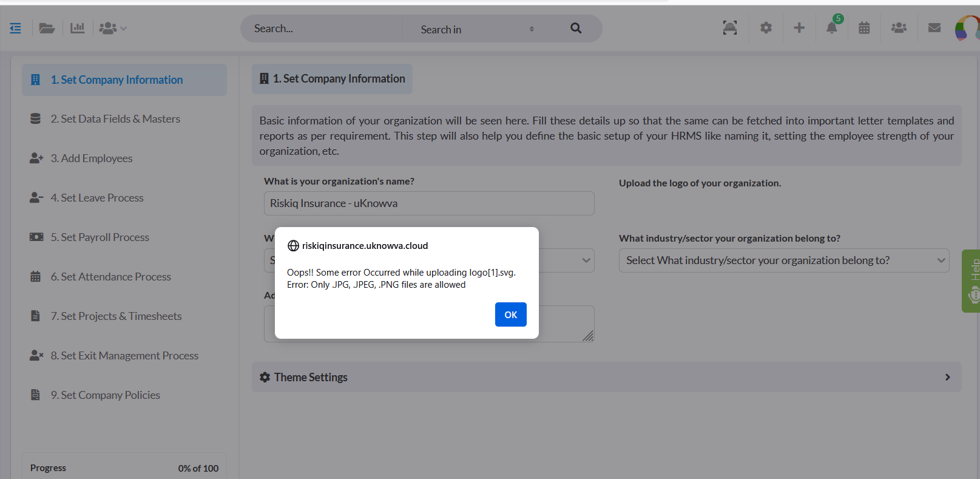
Task: Open the industry/sector dropdown
Action: click(784, 260)
